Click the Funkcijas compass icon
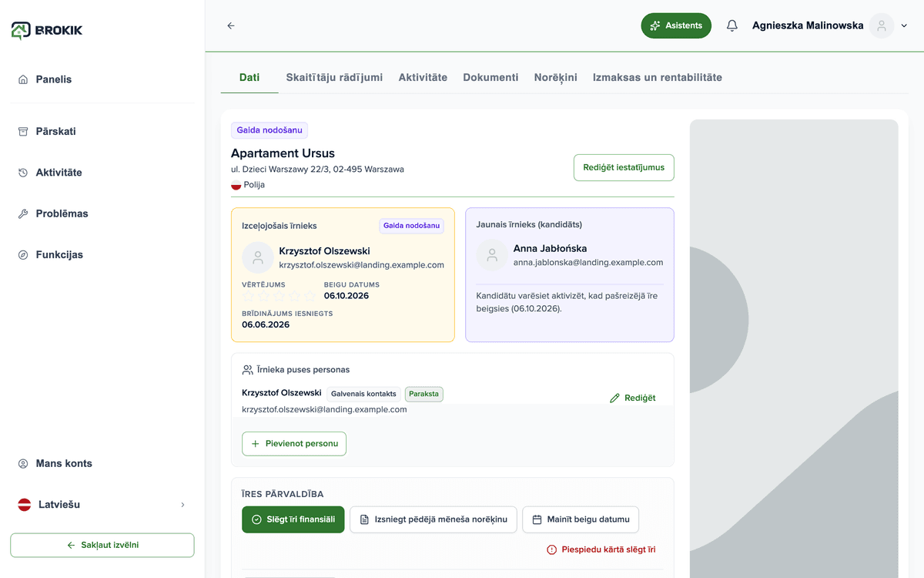The height and width of the screenshot is (578, 924). click(23, 254)
